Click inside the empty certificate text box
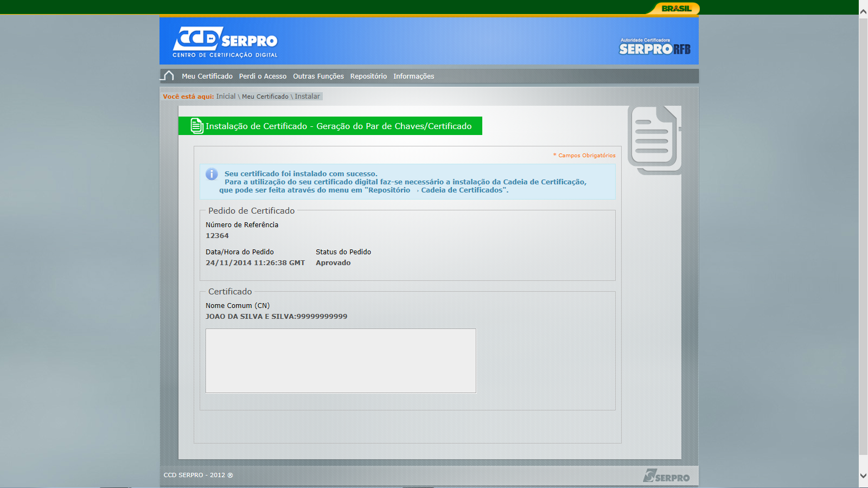868x488 pixels. (341, 361)
